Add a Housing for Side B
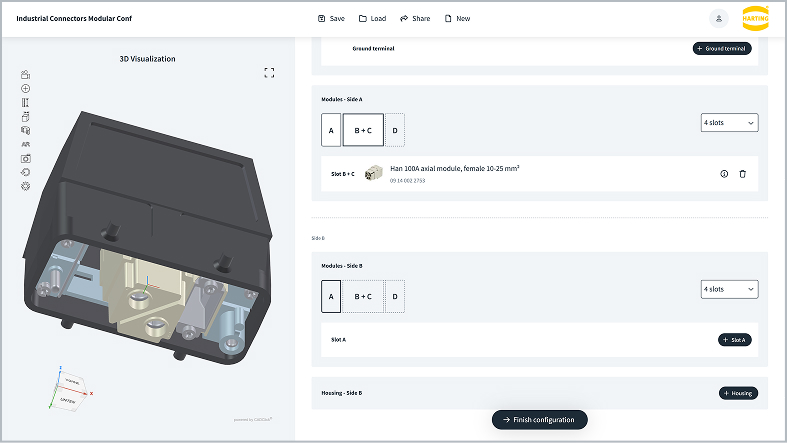Image resolution: width=787 pixels, height=443 pixels. point(738,393)
